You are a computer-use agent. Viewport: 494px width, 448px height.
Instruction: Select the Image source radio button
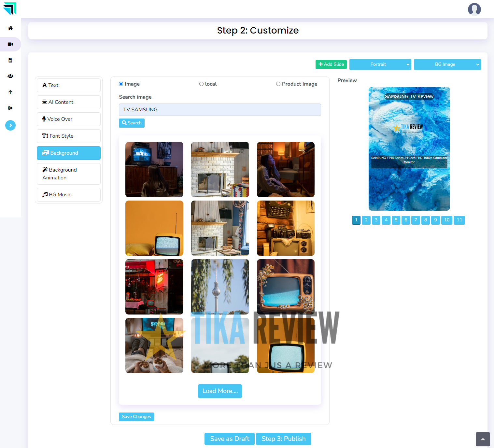pyautogui.click(x=121, y=84)
